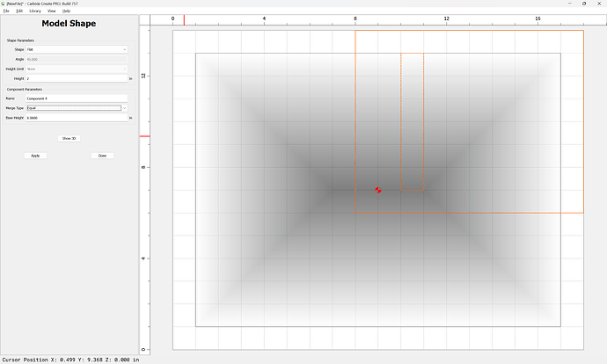Click the component Name field
The height and width of the screenshot is (364, 607).
point(77,98)
